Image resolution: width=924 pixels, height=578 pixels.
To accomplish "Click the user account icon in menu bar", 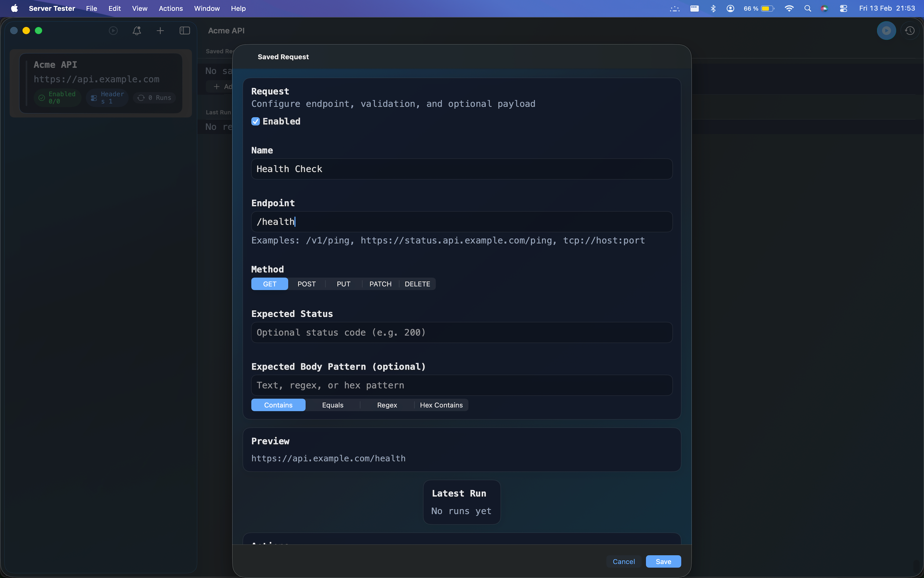I will coord(730,8).
